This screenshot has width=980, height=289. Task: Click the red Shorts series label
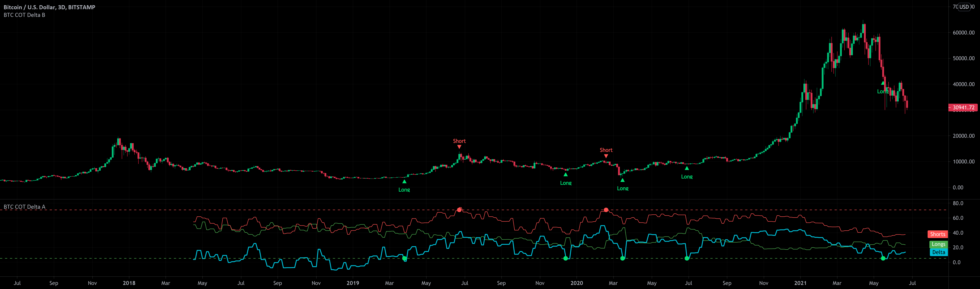click(938, 234)
